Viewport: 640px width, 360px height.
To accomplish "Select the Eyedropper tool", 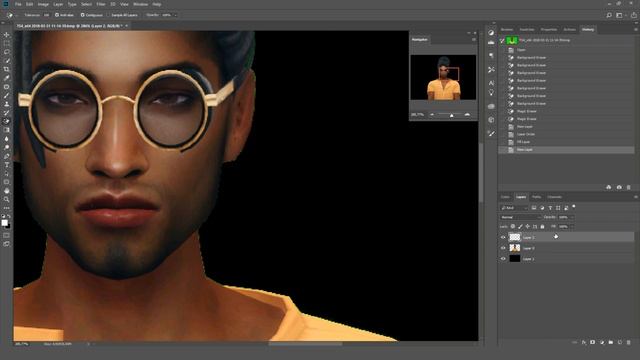I will coord(7,78).
